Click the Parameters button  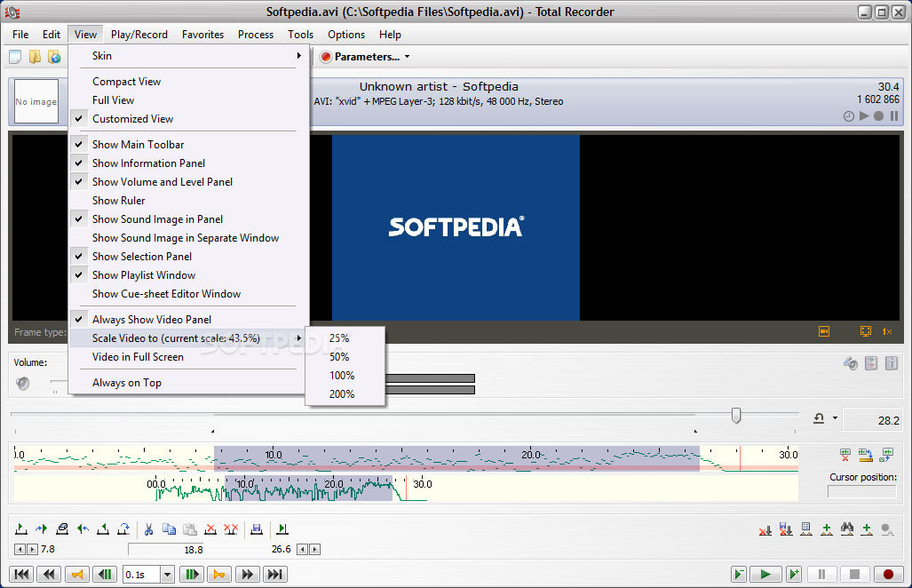tap(360, 57)
